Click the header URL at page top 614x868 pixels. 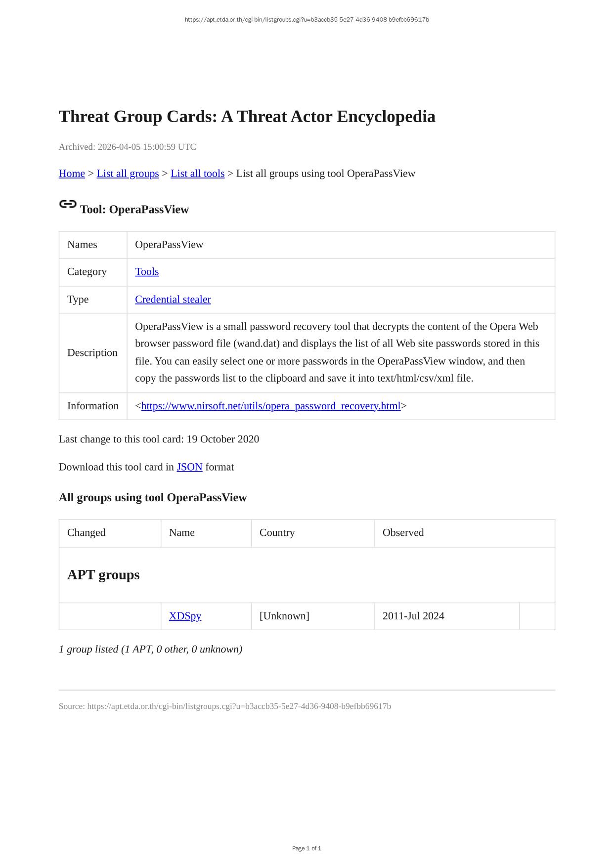pos(307,20)
